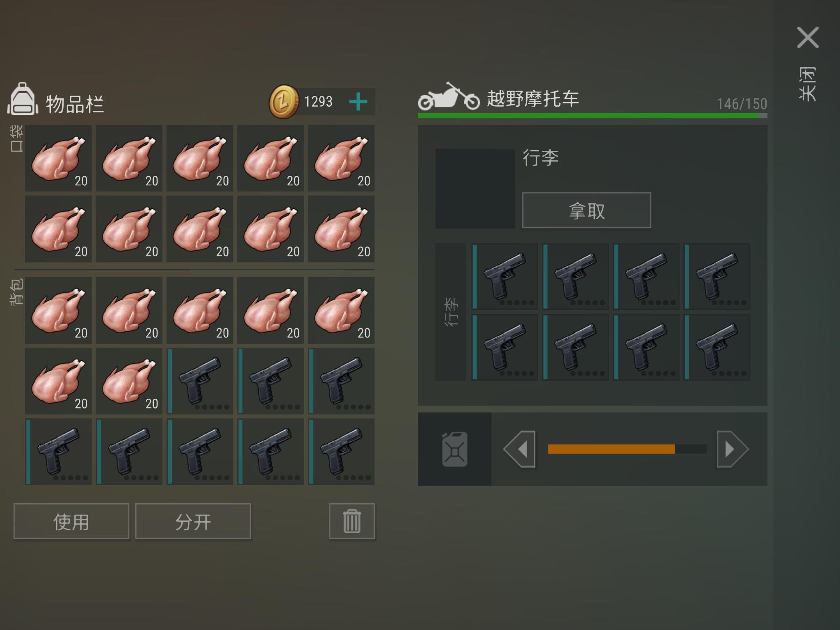840x630 pixels.
Task: Click the 分开 split button
Action: (x=193, y=521)
